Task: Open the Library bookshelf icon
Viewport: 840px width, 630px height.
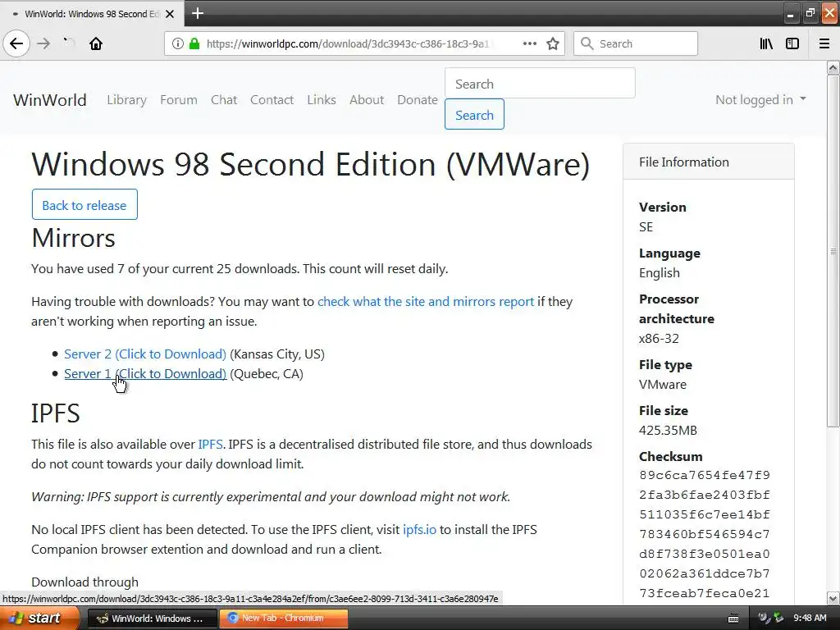Action: point(766,43)
